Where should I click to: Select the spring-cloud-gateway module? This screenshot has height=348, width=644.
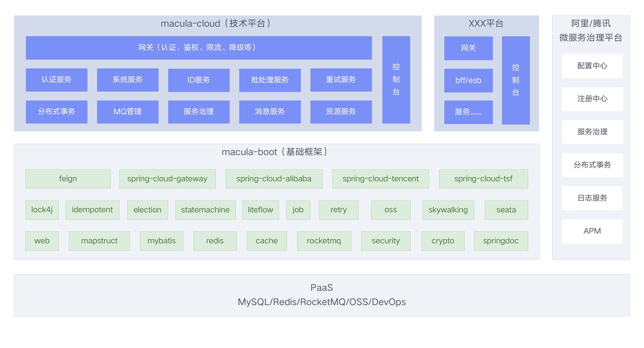coord(167,179)
